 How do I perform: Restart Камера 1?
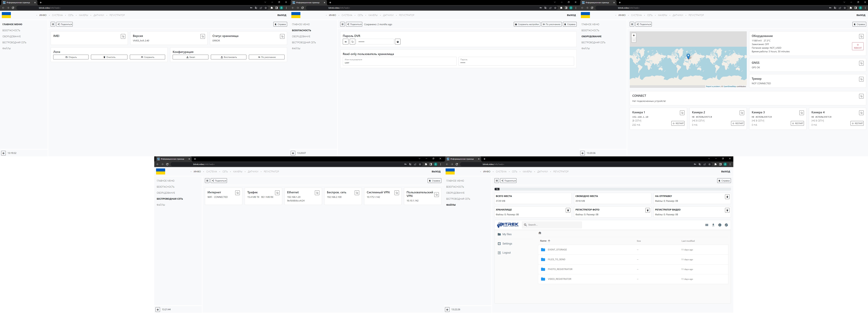pos(678,124)
